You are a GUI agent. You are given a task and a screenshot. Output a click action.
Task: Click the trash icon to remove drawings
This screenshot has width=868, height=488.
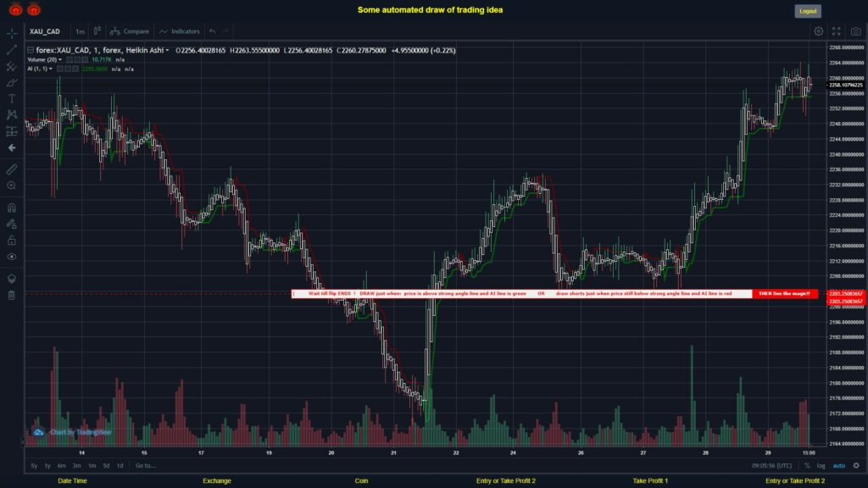point(12,295)
